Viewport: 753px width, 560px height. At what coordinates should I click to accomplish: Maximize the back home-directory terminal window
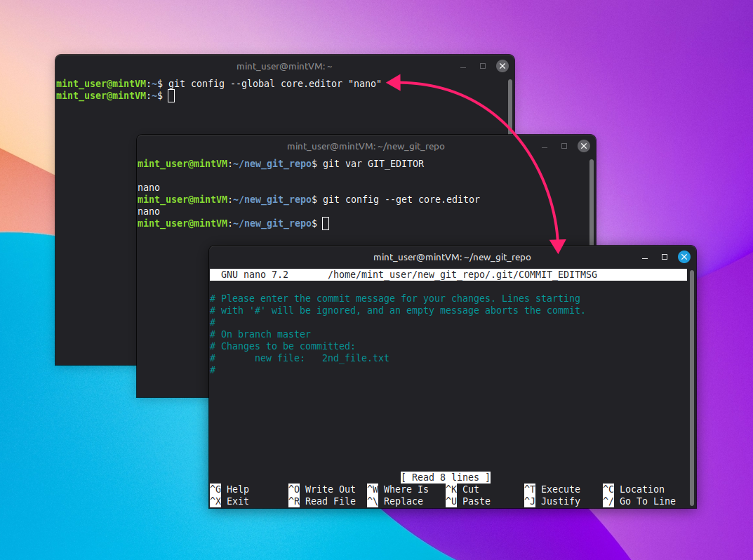coord(483,66)
